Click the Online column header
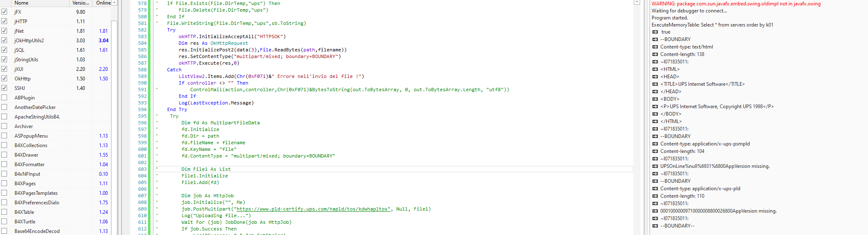Viewport: 868px width, 235px height. [x=103, y=3]
